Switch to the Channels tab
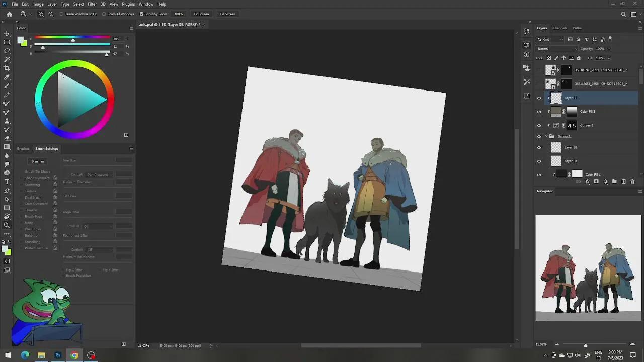Screen dimensions: 644x362 (x=559, y=28)
